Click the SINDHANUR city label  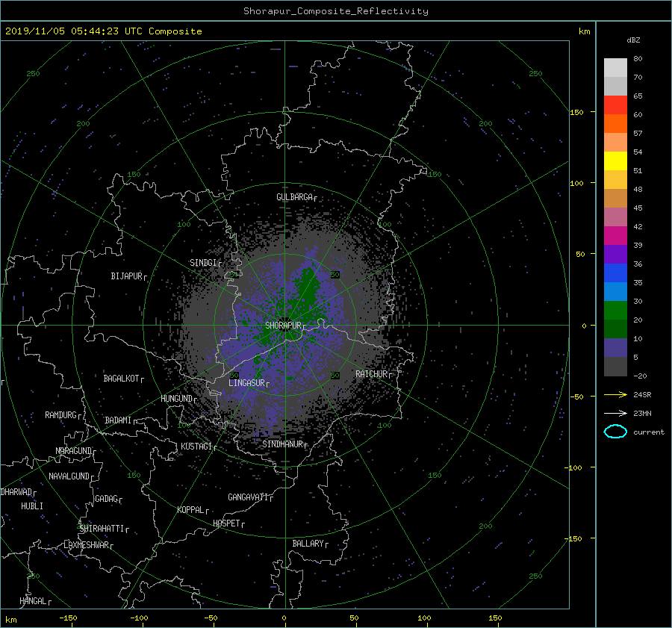pyautogui.click(x=283, y=444)
